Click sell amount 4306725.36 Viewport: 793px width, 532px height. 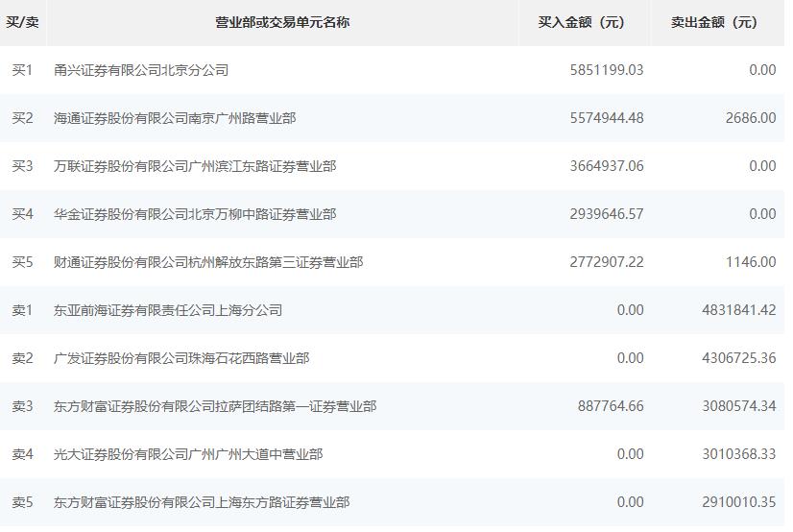739,358
